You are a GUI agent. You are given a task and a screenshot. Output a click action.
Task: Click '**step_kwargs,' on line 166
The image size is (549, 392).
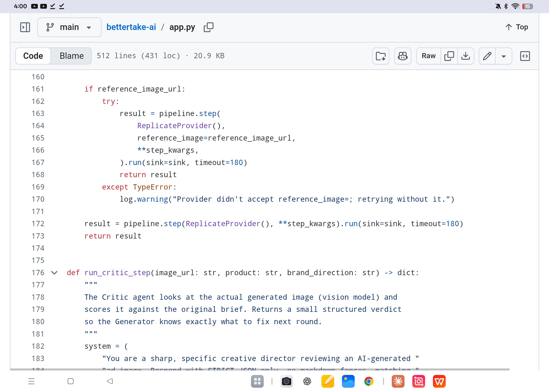[x=168, y=150]
